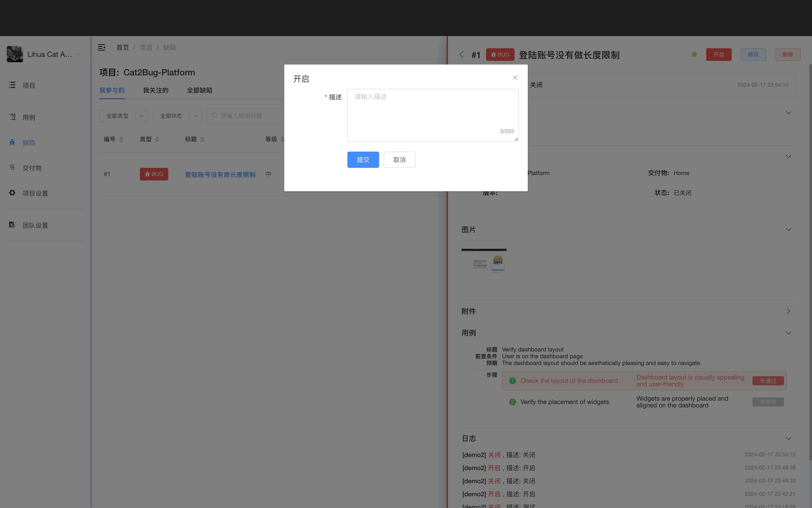Click the 未测试 status badge on step 2

click(x=768, y=402)
